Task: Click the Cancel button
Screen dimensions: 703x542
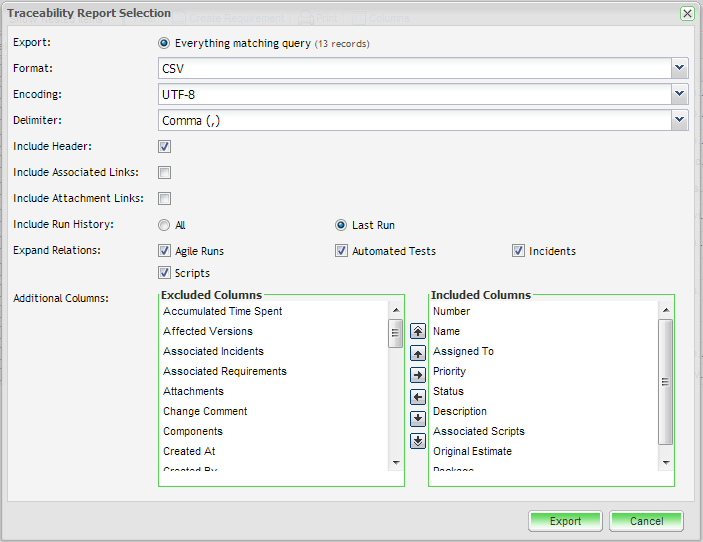Action: (x=646, y=521)
